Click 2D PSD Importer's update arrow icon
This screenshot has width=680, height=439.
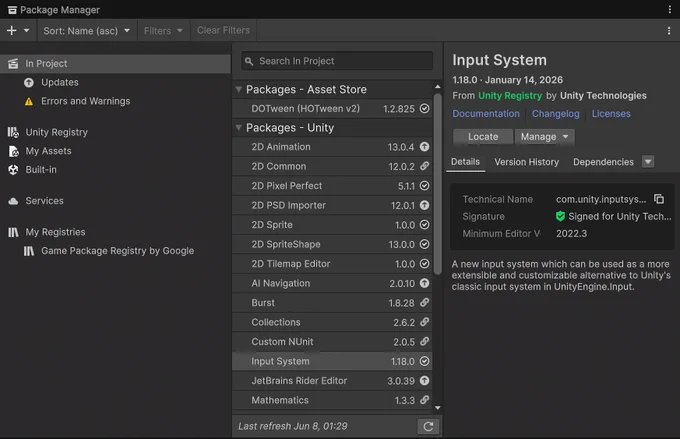pos(425,205)
